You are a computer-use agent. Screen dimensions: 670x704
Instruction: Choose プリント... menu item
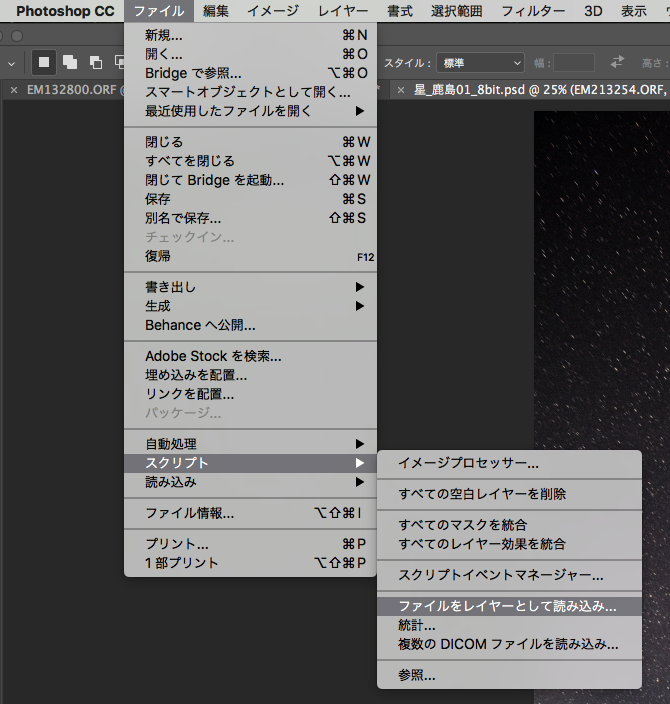[x=250, y=544]
